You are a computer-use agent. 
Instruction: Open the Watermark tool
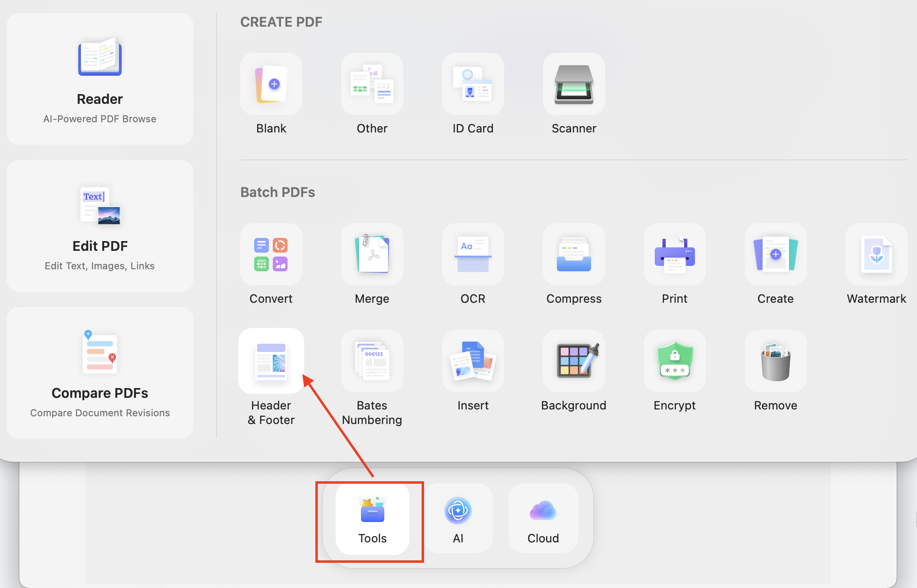(x=876, y=254)
